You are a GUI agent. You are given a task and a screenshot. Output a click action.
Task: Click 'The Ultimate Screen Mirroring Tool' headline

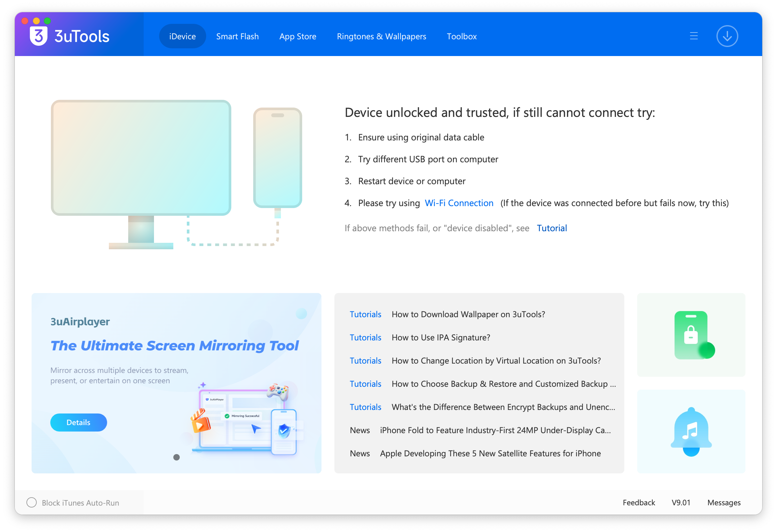coord(175,346)
